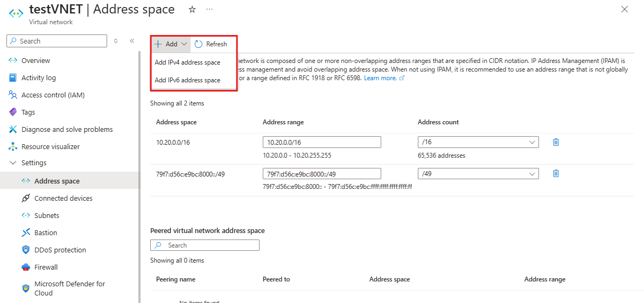Click the Activity log book icon
The height and width of the screenshot is (303, 644).
point(13,77)
